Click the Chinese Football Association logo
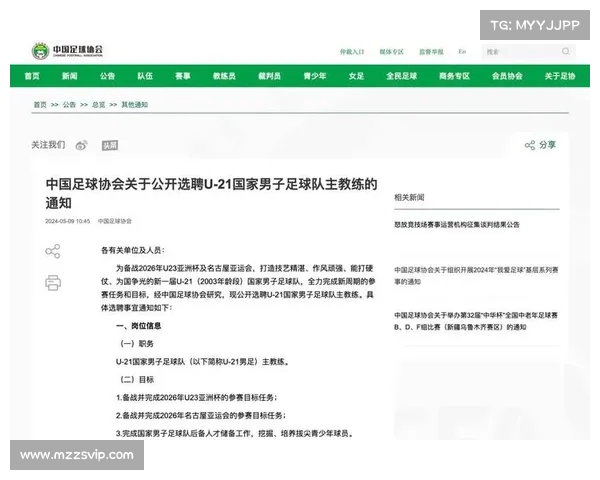 pos(67,49)
